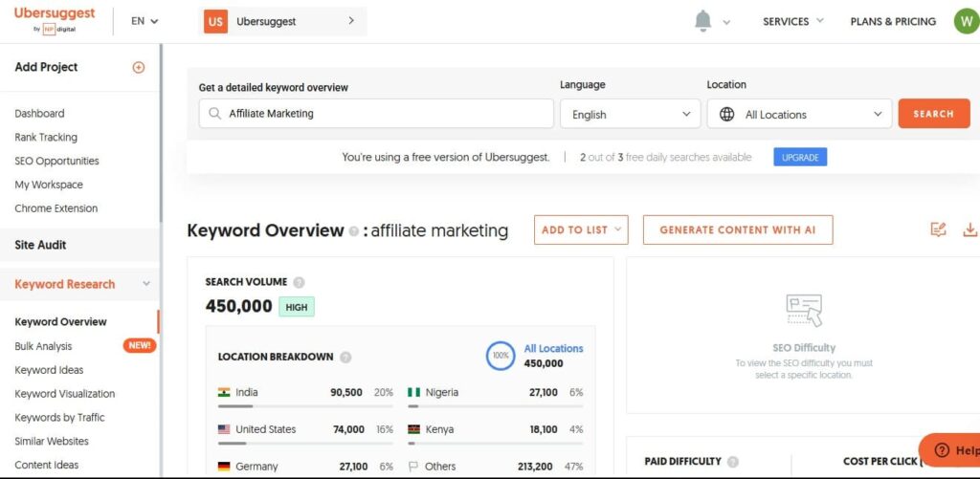Open SEO Opportunities

[x=56, y=161]
